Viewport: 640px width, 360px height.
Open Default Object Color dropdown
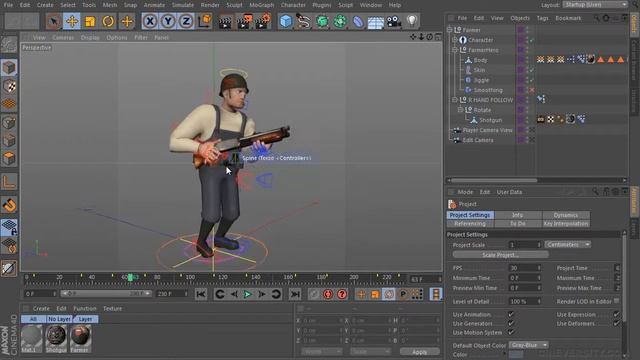click(528, 345)
